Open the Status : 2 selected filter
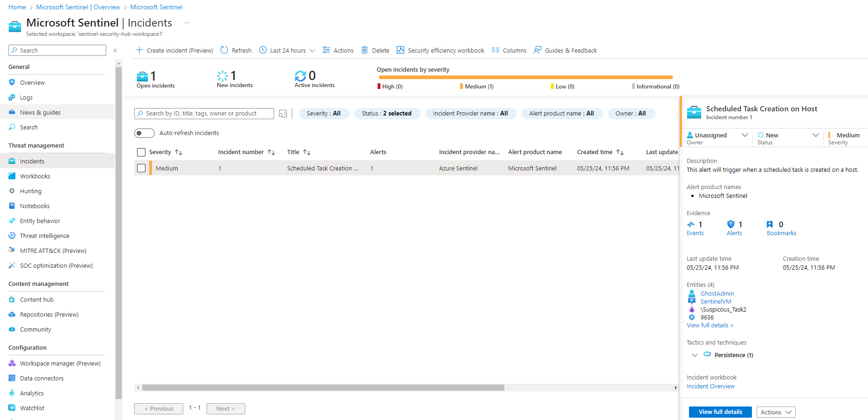 387,113
